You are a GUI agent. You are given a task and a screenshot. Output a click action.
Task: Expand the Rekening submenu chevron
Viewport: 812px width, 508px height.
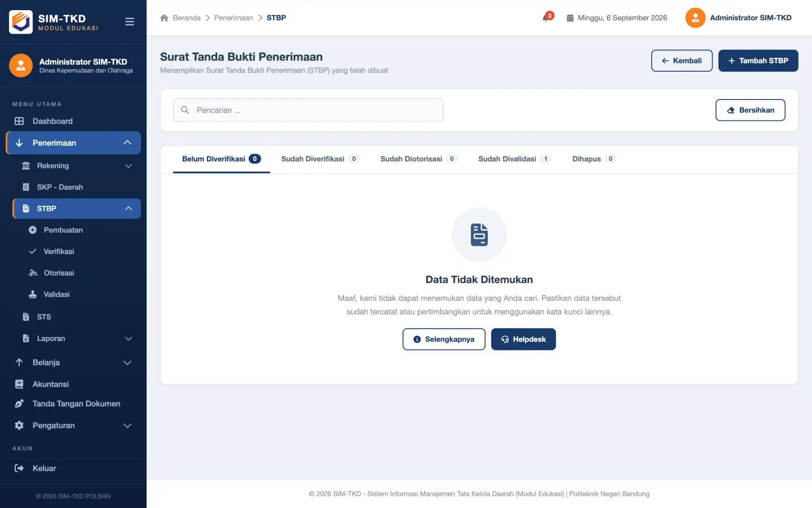(x=128, y=166)
